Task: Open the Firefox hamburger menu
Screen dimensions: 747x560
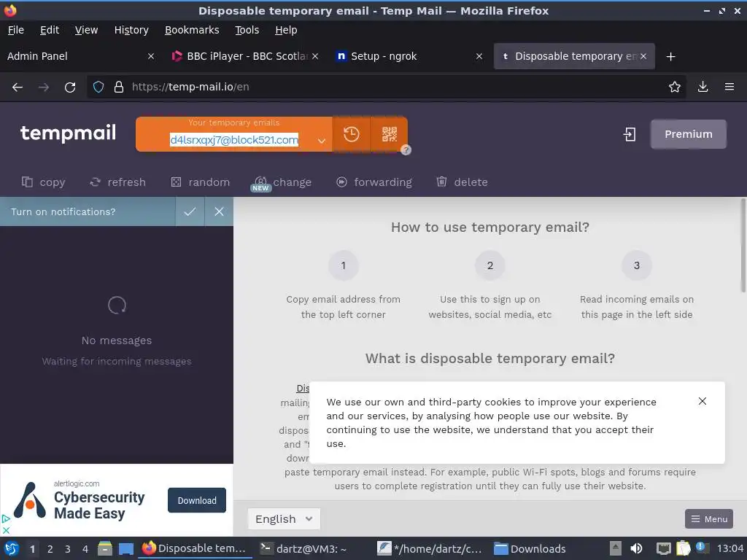Action: coord(729,87)
